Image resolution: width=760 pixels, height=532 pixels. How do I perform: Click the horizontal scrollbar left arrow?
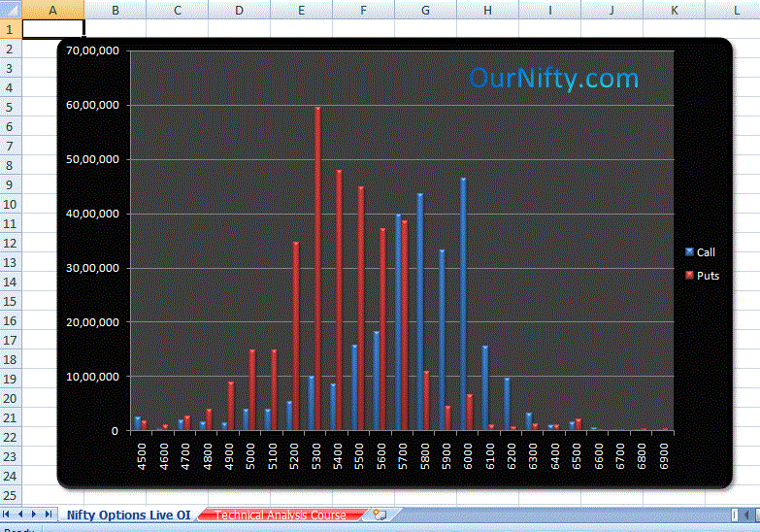(747, 515)
